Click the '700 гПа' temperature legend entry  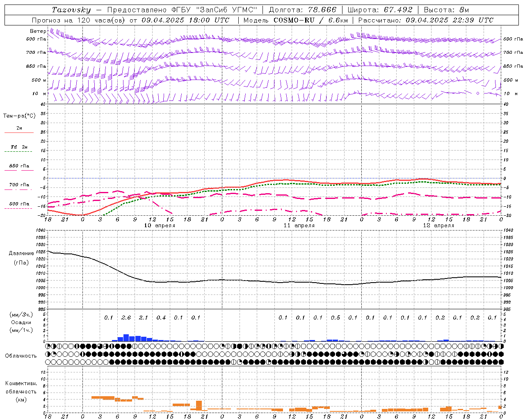click(19, 185)
